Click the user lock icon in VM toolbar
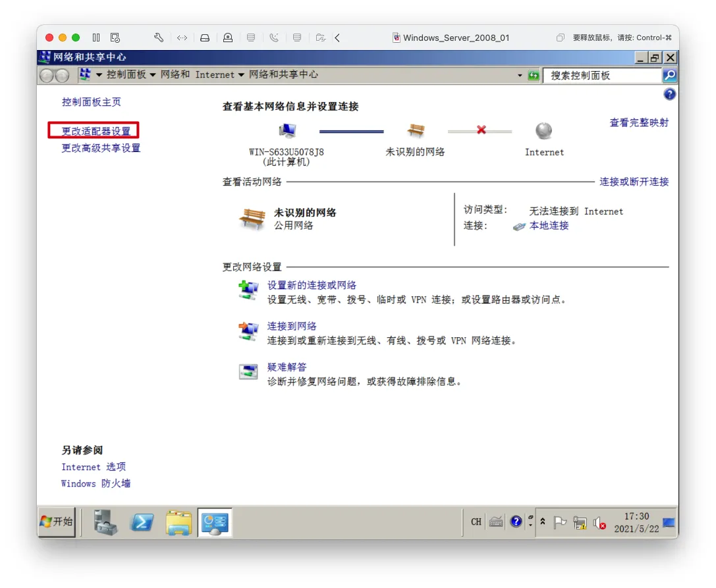This screenshot has width=716, height=588. 228,38
